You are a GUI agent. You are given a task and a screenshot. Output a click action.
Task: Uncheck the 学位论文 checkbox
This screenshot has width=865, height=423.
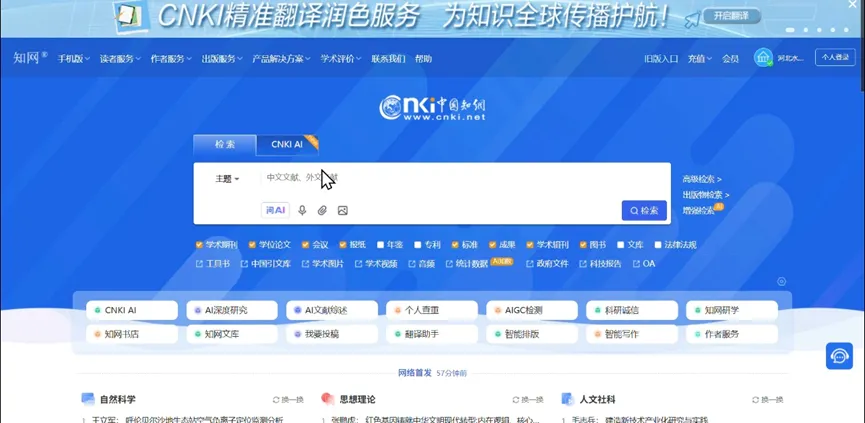point(252,245)
